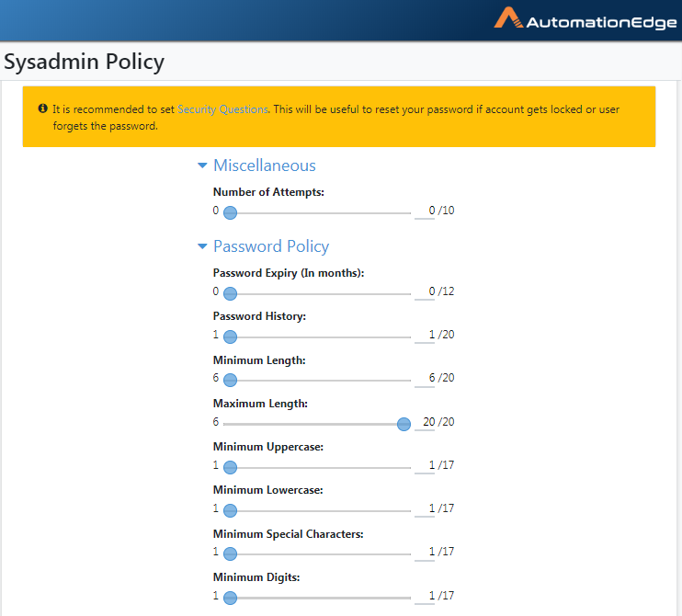Click the Minimum Uppercase slider handle

pyautogui.click(x=230, y=467)
